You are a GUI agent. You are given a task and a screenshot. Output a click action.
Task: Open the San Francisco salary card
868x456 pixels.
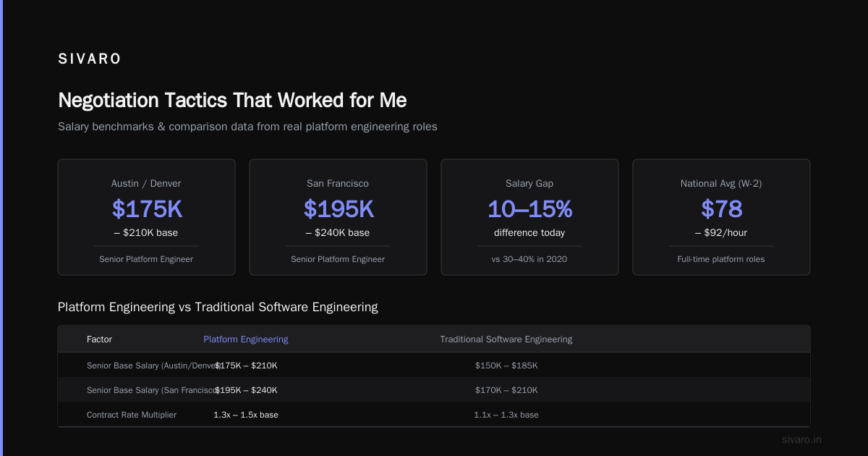click(x=338, y=217)
